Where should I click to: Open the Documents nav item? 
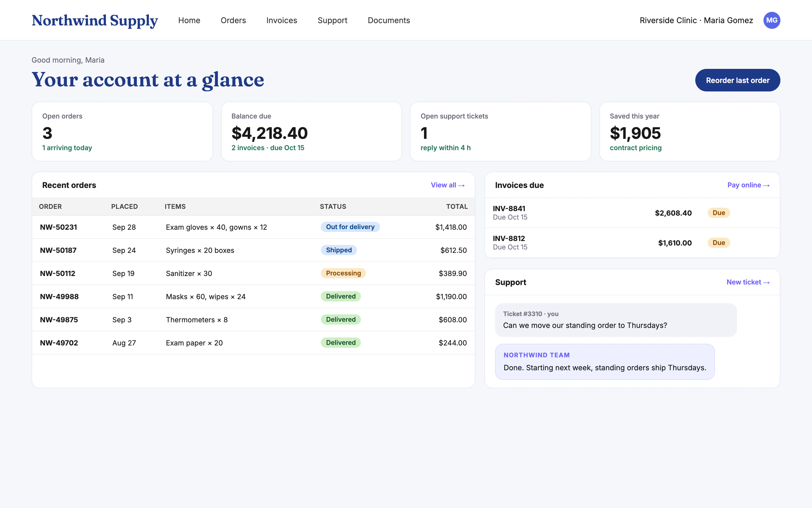tap(389, 20)
